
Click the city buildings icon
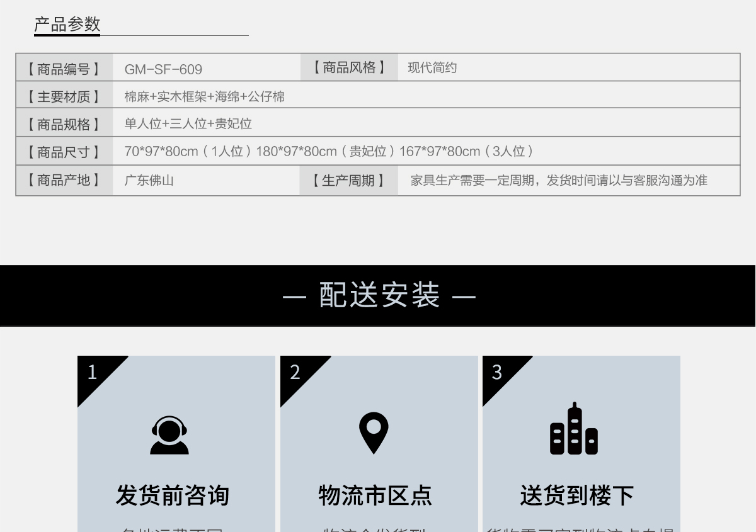[574, 429]
